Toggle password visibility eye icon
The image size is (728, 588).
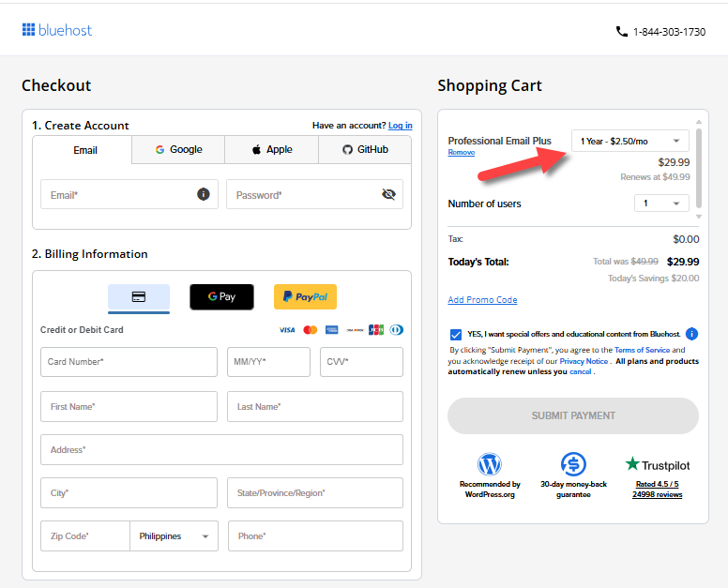[x=388, y=194]
